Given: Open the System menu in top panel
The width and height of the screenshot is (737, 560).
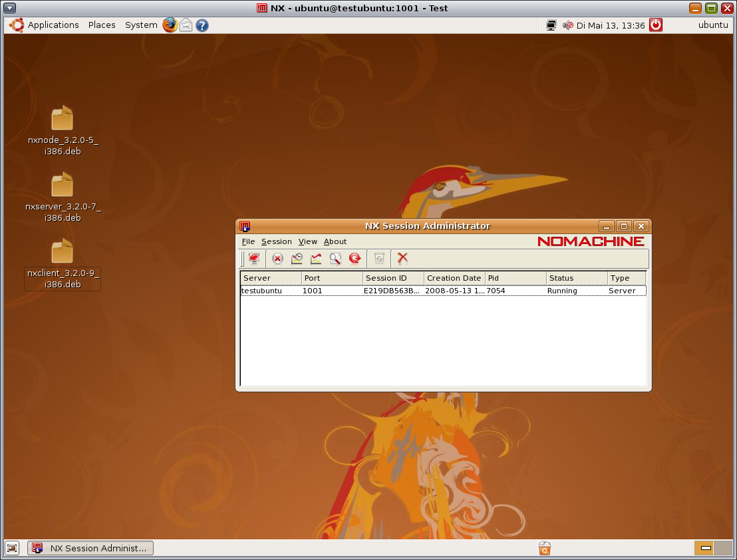Looking at the screenshot, I should tap(141, 25).
